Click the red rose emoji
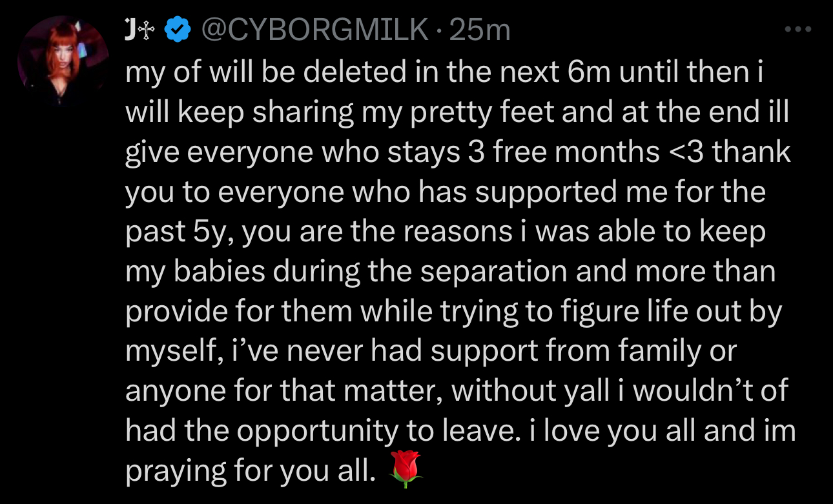The image size is (833, 504). pos(406,469)
